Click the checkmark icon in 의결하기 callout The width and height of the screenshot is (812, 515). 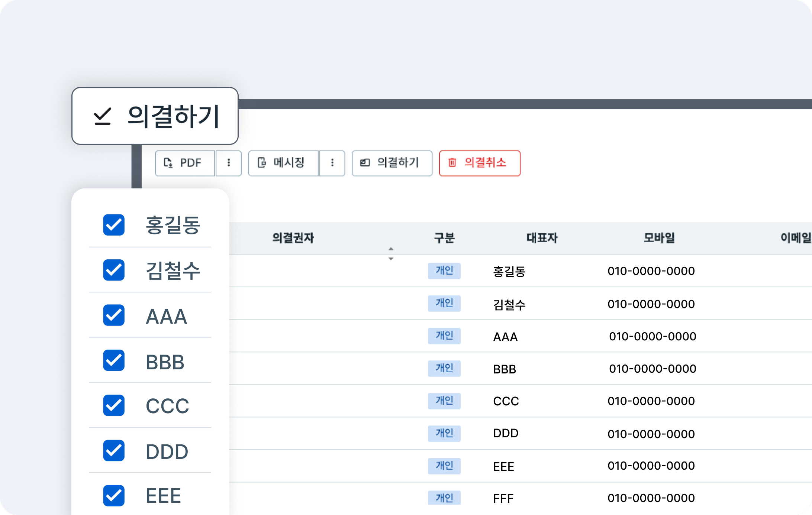pos(102,116)
